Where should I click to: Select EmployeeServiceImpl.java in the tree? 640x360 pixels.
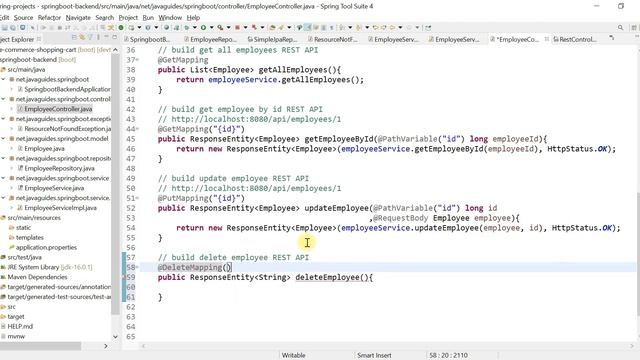tap(60, 208)
